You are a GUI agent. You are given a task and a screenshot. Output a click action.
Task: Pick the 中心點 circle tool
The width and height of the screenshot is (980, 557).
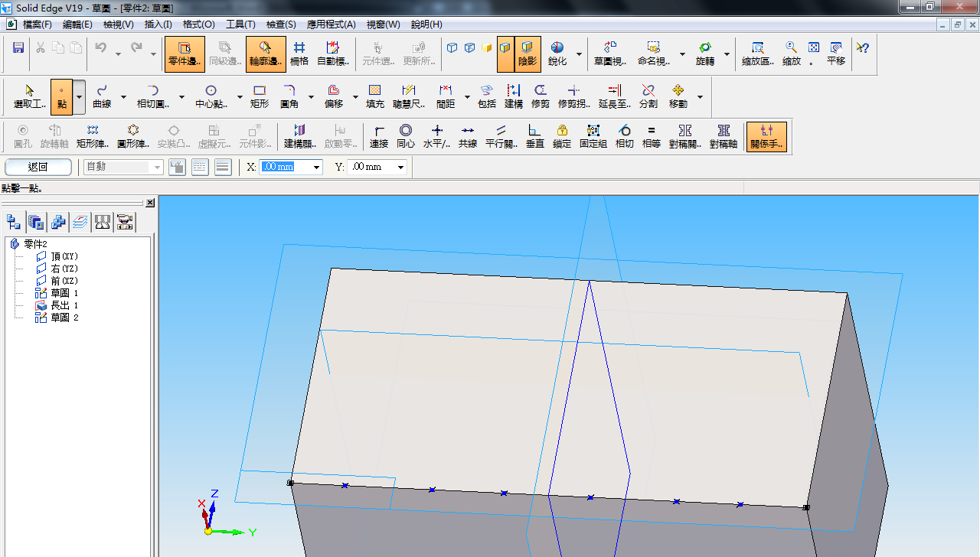(x=211, y=96)
